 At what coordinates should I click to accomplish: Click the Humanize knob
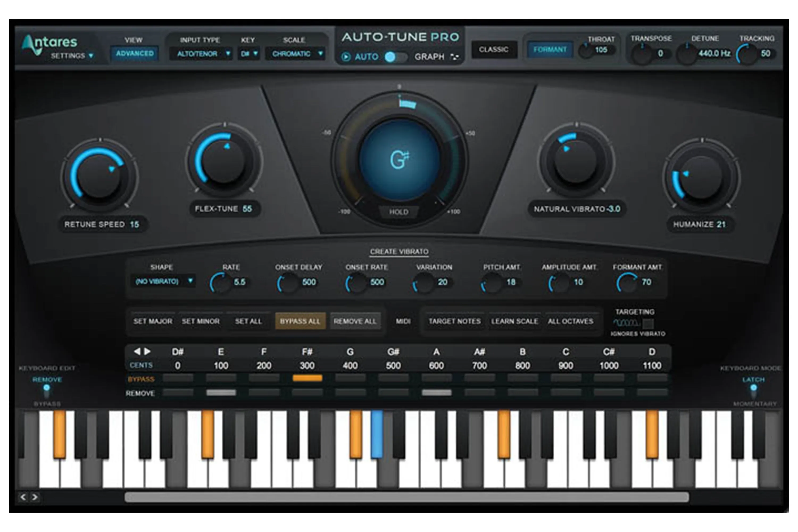click(x=701, y=176)
